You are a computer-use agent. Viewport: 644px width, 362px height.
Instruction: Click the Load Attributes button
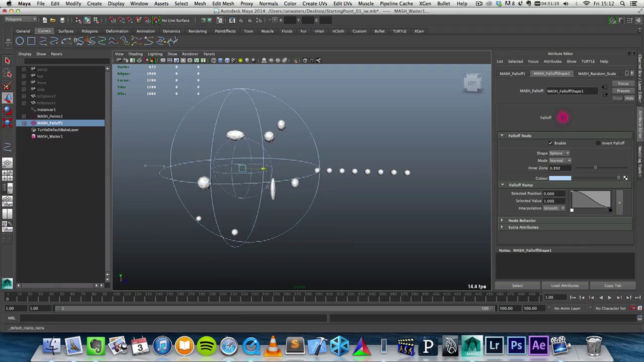[565, 286]
